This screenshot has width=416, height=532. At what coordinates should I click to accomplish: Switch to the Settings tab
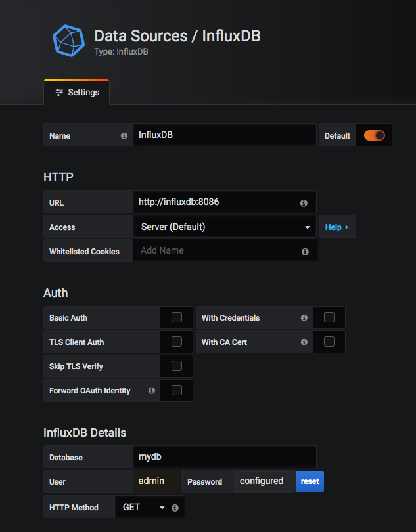(x=77, y=93)
